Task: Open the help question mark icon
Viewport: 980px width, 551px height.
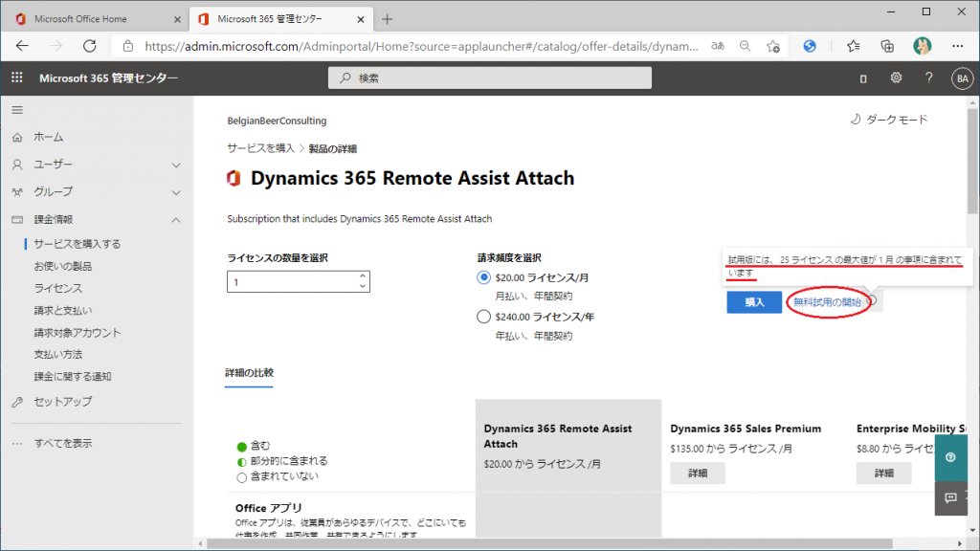Action: click(x=928, y=77)
